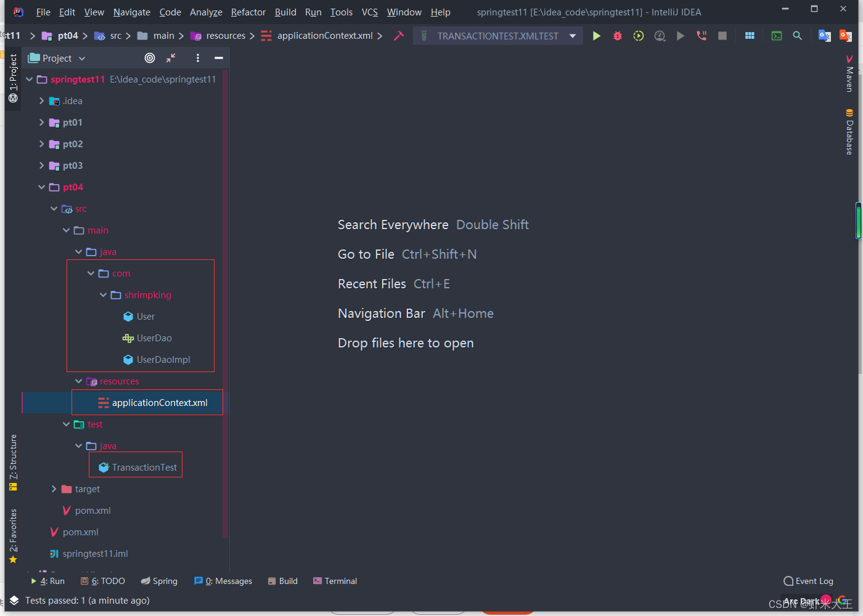863x616 pixels.
Task: Open the Navigate menu
Action: coord(131,12)
